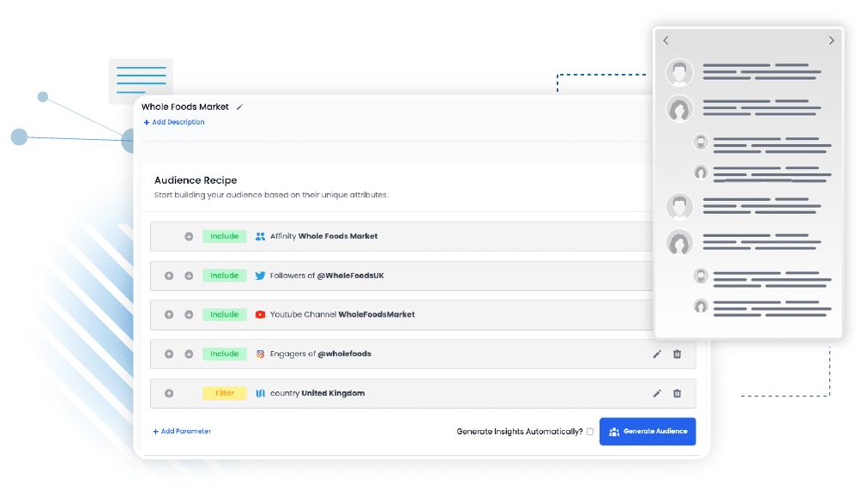The height and width of the screenshot is (503, 868).
Task: Click the Affinity people icon
Action: click(260, 236)
